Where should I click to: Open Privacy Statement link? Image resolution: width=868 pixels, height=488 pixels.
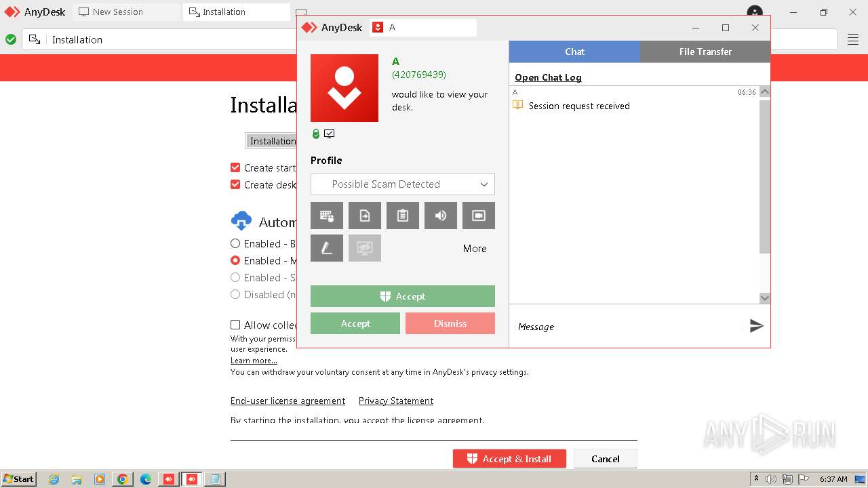pyautogui.click(x=396, y=401)
